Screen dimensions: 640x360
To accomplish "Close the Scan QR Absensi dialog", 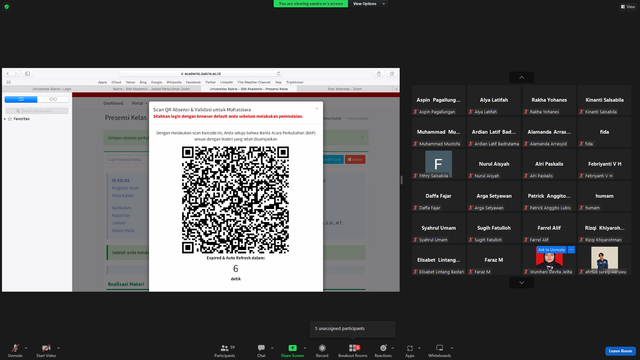I will click(x=317, y=109).
